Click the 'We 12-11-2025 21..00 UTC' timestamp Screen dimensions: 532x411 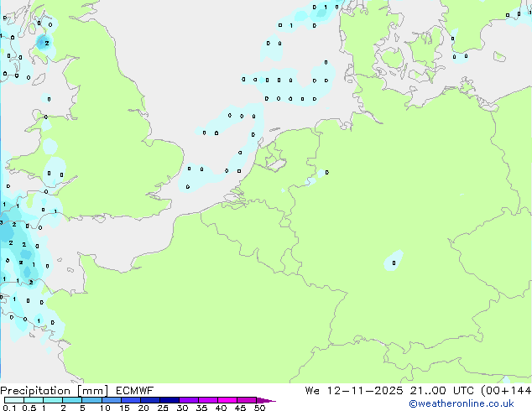coord(389,391)
